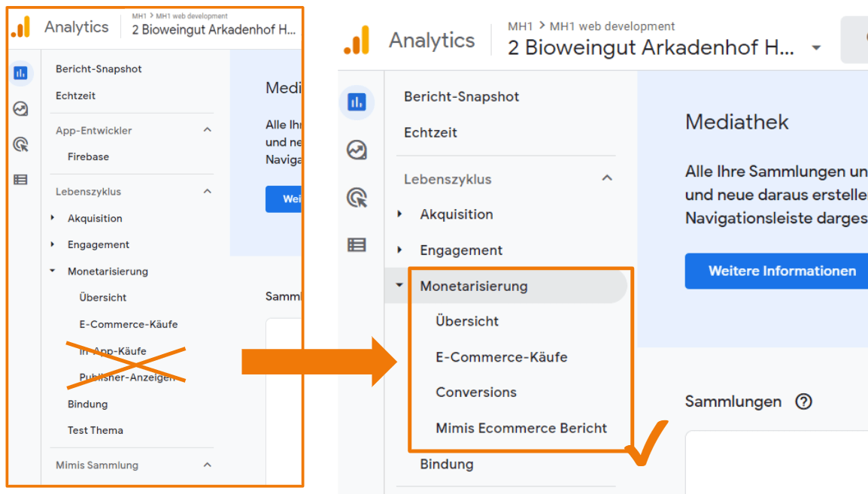Click the large Analytics logo in the right screenshot

click(x=357, y=41)
